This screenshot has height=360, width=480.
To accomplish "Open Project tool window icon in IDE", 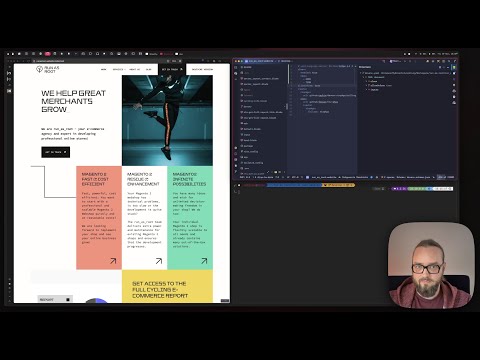I will (236, 67).
